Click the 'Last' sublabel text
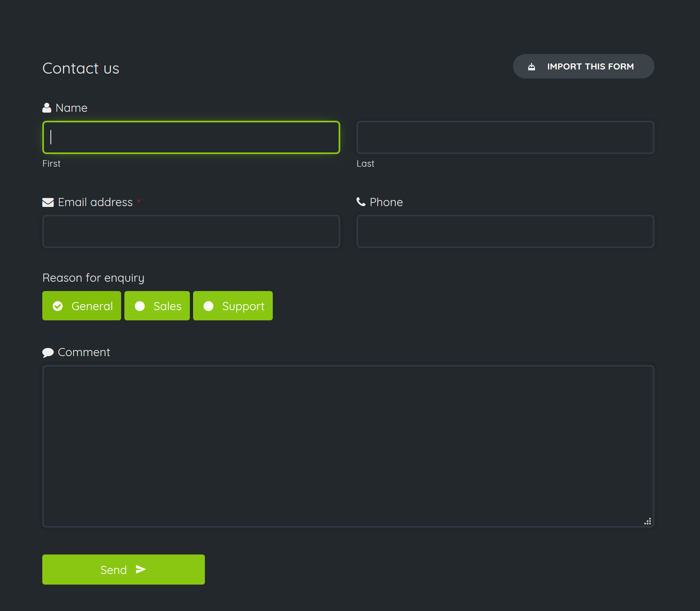 (365, 163)
